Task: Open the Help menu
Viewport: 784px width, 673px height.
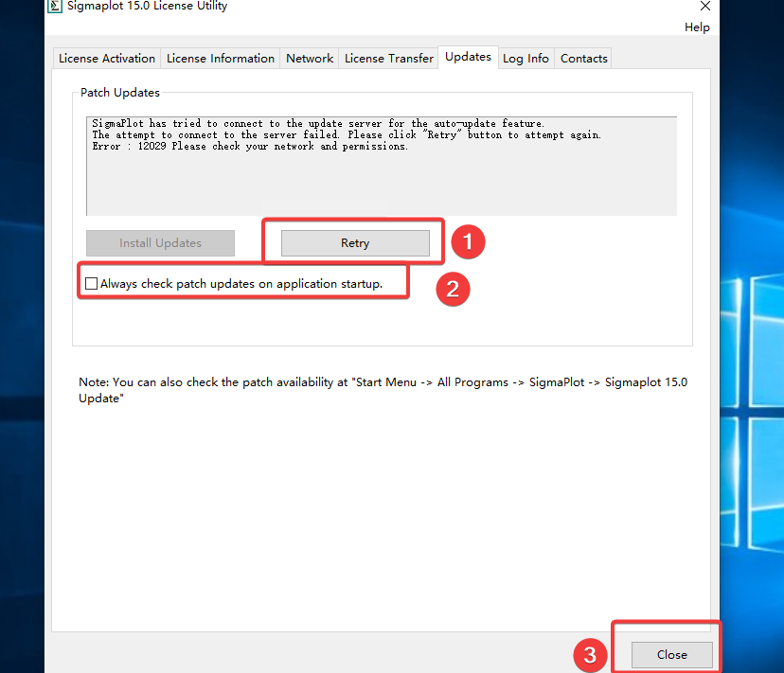Action: coord(697,27)
